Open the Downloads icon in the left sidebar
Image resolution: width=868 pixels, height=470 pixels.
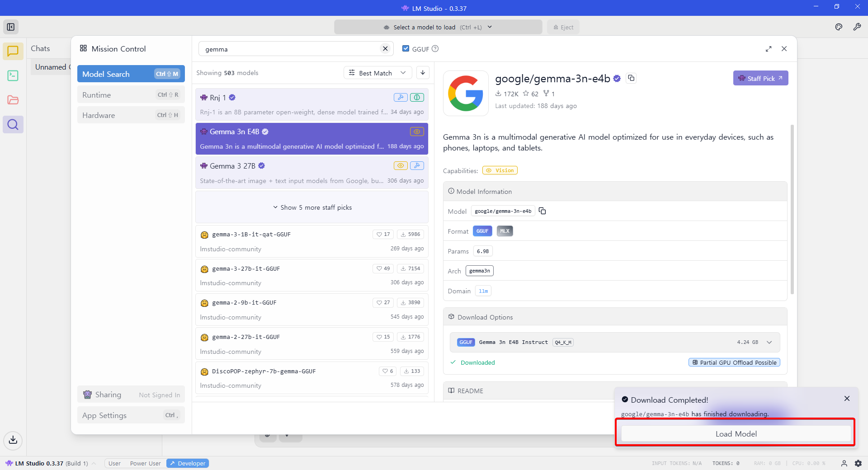pyautogui.click(x=13, y=440)
